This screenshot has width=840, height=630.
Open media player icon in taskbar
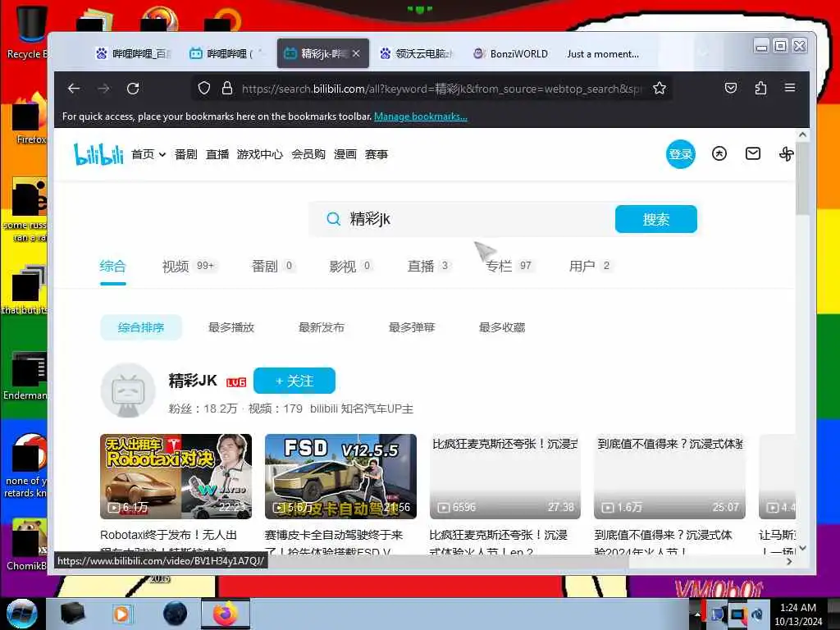point(121,614)
